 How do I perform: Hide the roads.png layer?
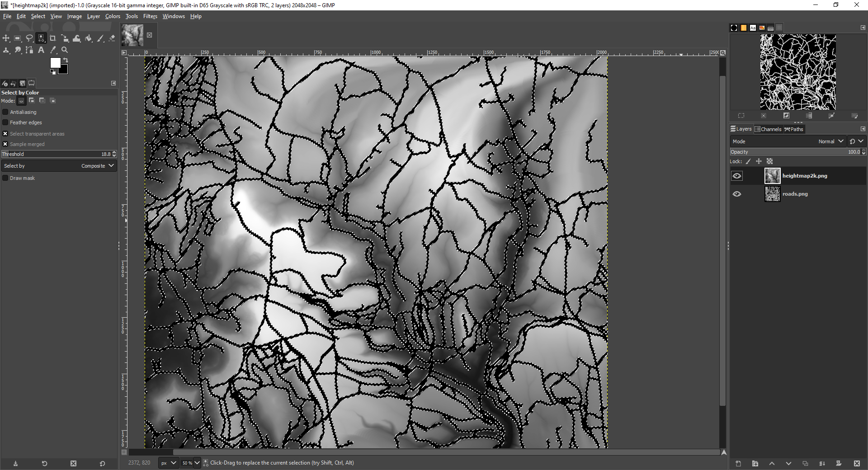(x=737, y=194)
